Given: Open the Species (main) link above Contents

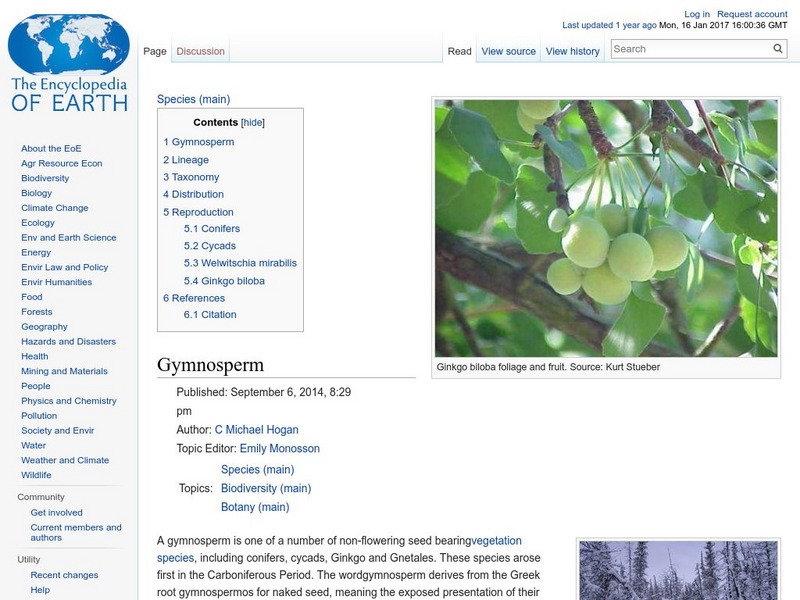Looking at the screenshot, I should pos(193,99).
